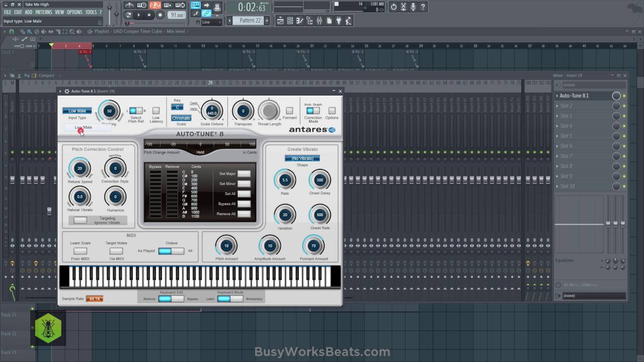Open Pattern 22 selector dropdown
This screenshot has height=362, width=644.
[250, 21]
